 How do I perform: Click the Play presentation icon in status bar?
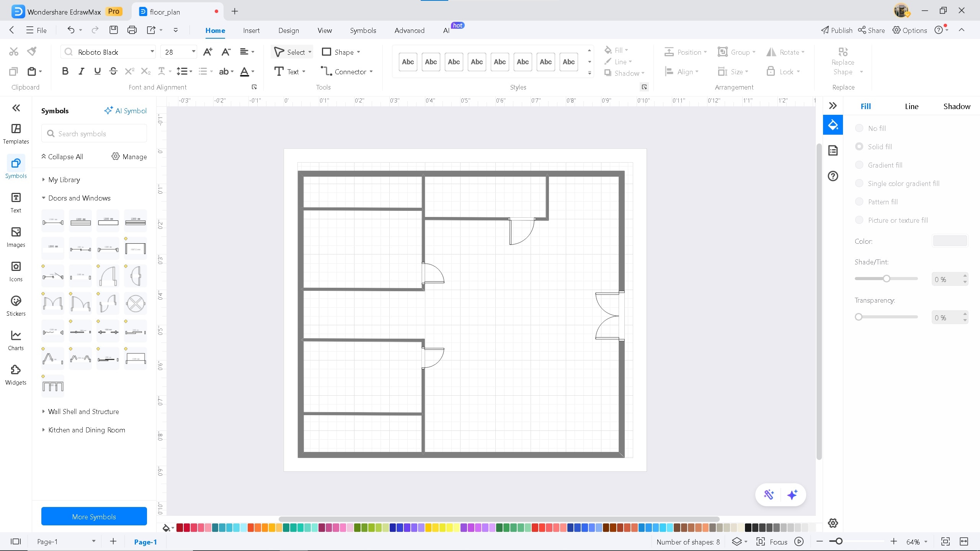(x=799, y=541)
